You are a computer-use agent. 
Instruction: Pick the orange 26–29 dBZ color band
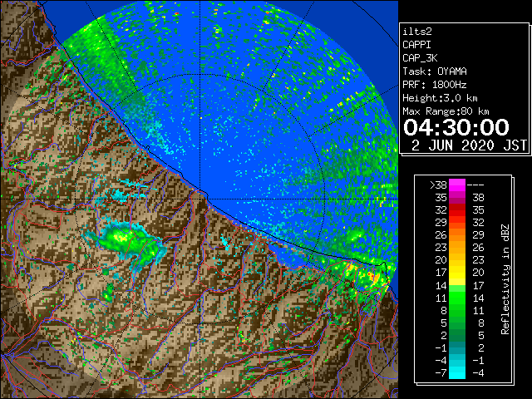(x=457, y=235)
